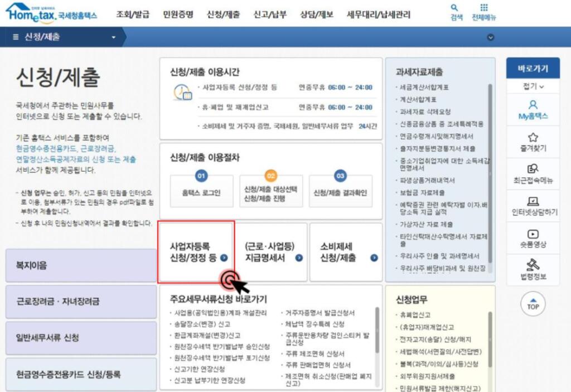The image size is (571, 392).
Task: Open 사업자등록 신청/정정 등 card
Action: point(196,252)
